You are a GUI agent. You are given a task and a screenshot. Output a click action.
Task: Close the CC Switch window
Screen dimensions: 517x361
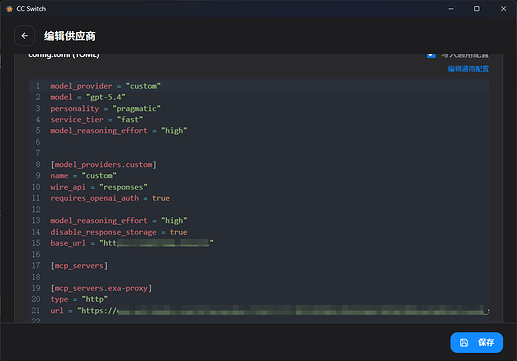[x=503, y=9]
